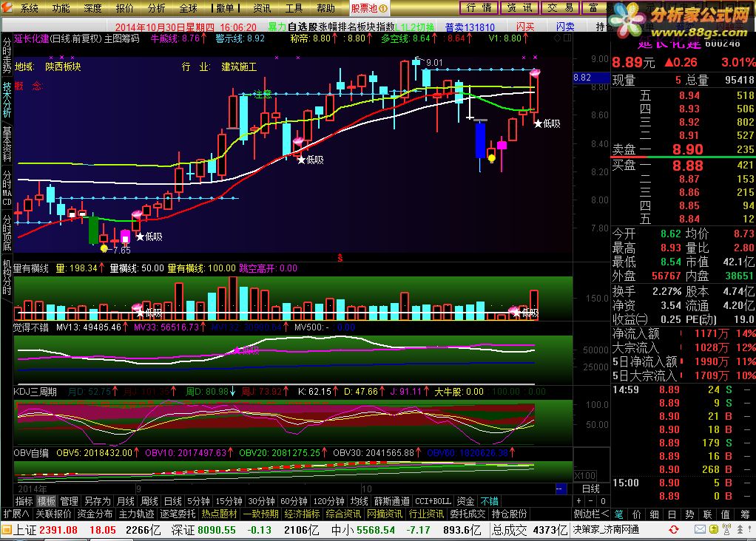Open the 工具 menu
756x541 pixels.
294,8
